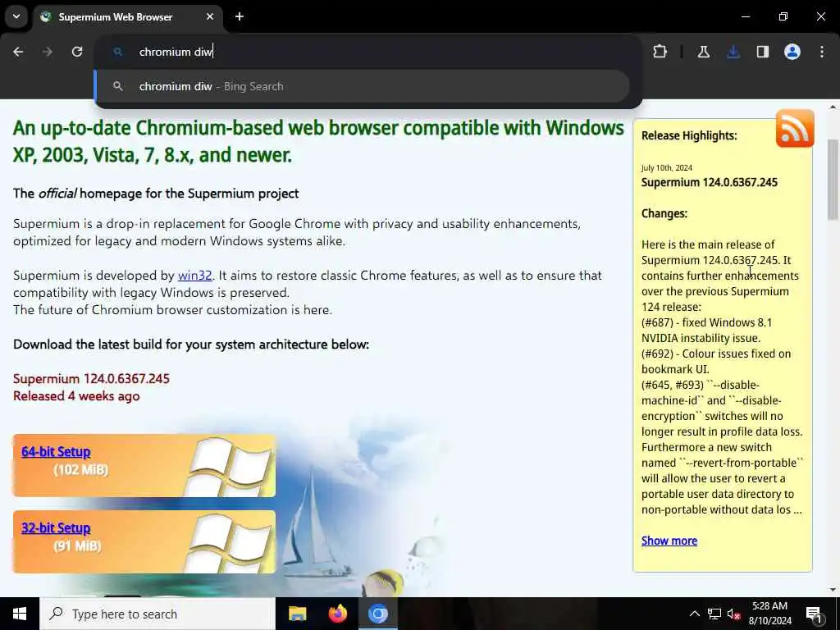The width and height of the screenshot is (840, 630).
Task: Click the search magnifier icon in address bar
Action: pos(118,52)
